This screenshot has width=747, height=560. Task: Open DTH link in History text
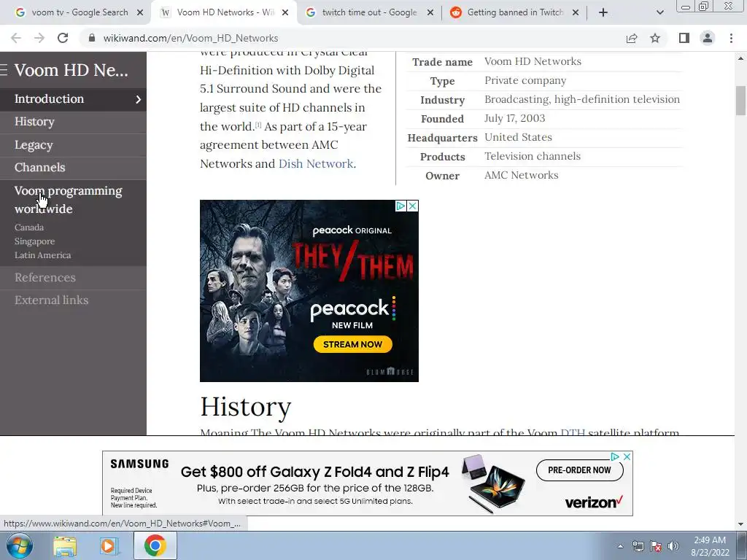point(573,432)
